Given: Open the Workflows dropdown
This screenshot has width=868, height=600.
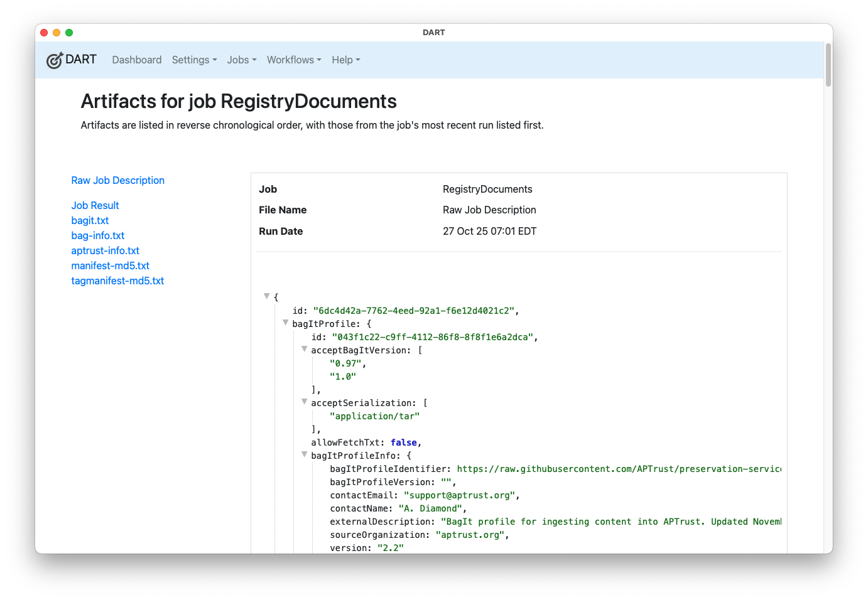Looking at the screenshot, I should coord(293,60).
